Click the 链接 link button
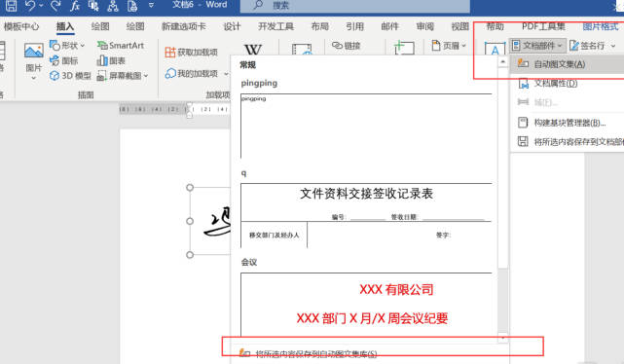 click(x=347, y=46)
